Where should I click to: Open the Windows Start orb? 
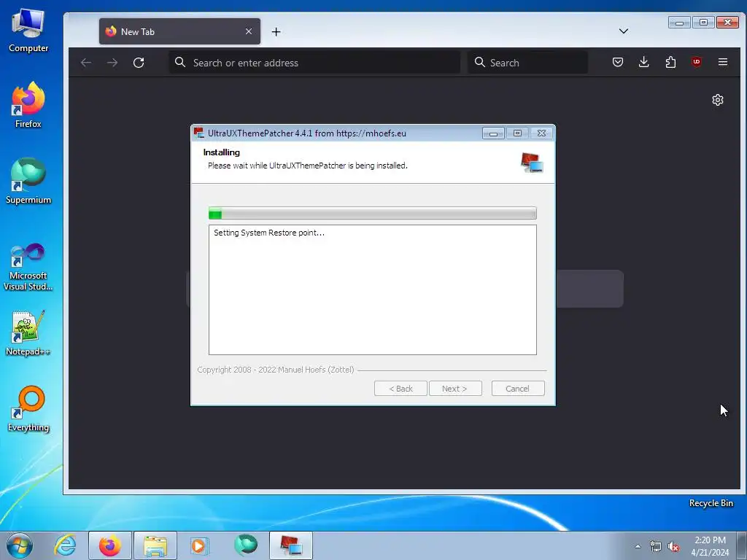20,545
